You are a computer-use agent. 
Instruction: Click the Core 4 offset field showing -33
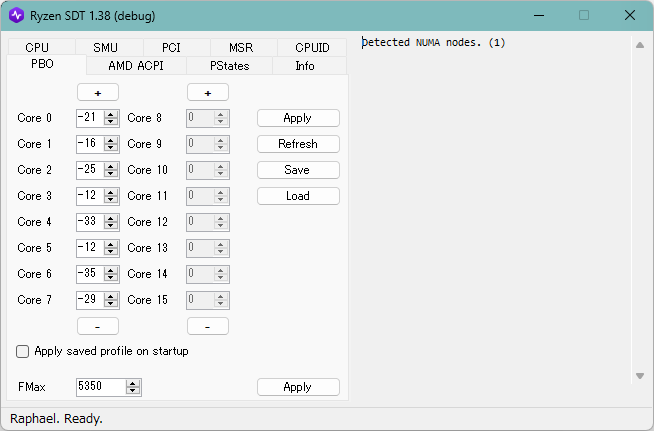(90, 222)
